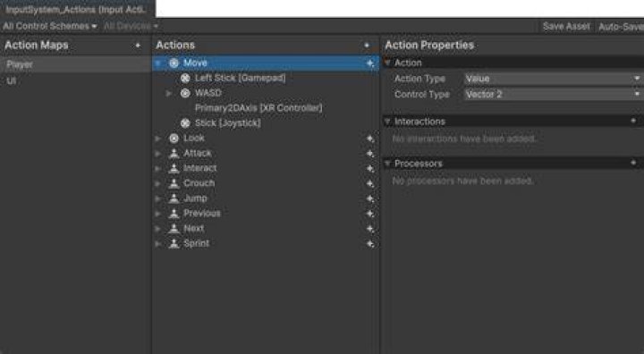This screenshot has width=644, height=354.
Task: Expand the Jump action
Action: click(x=157, y=198)
